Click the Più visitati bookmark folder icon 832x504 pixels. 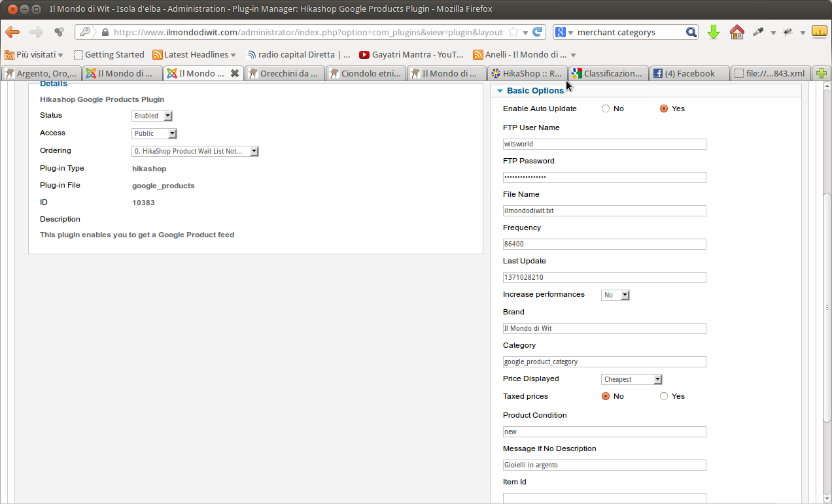[9, 55]
